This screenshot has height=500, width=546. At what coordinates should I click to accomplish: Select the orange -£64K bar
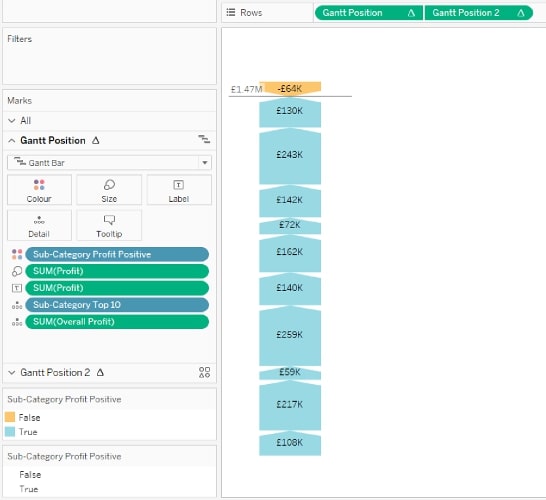[290, 88]
